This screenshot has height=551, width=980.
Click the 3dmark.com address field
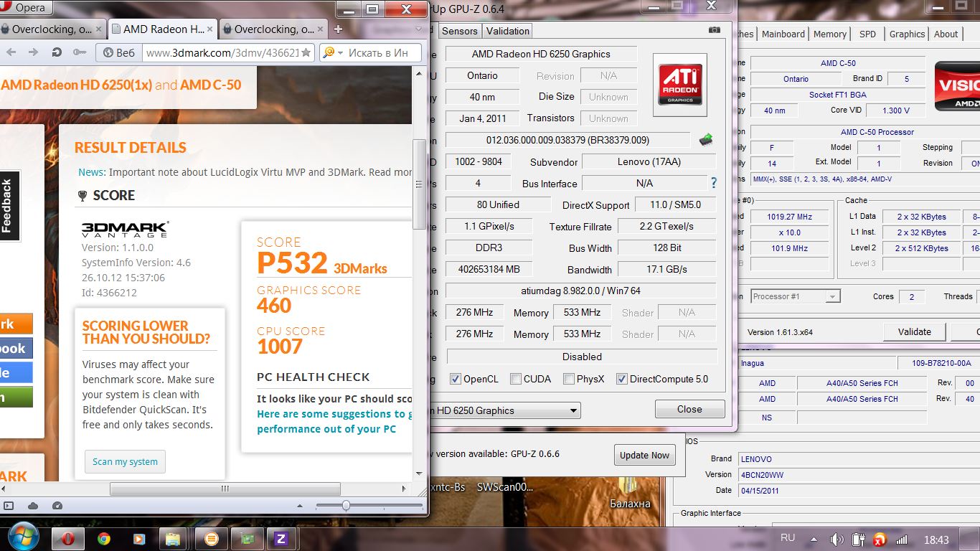tap(222, 52)
